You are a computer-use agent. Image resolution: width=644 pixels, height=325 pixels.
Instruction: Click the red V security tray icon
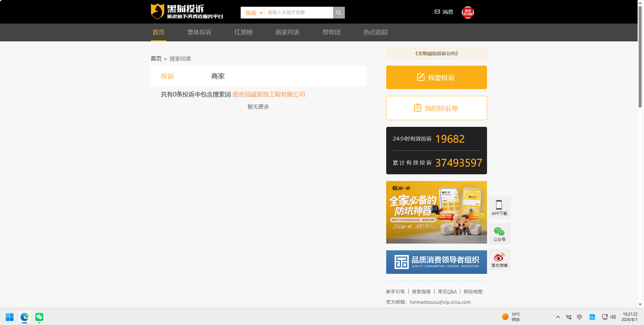(x=569, y=317)
